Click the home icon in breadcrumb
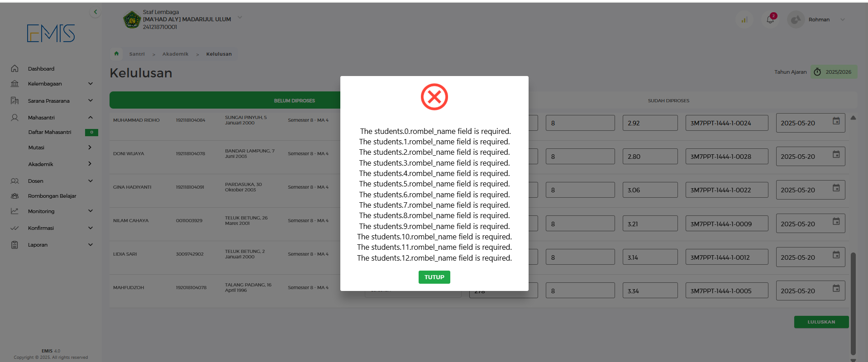Screen dimensions: 868x362 pyautogui.click(x=116, y=54)
